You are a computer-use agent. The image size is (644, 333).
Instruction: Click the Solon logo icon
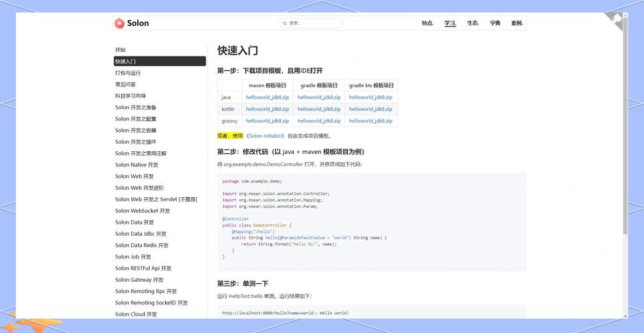(119, 23)
